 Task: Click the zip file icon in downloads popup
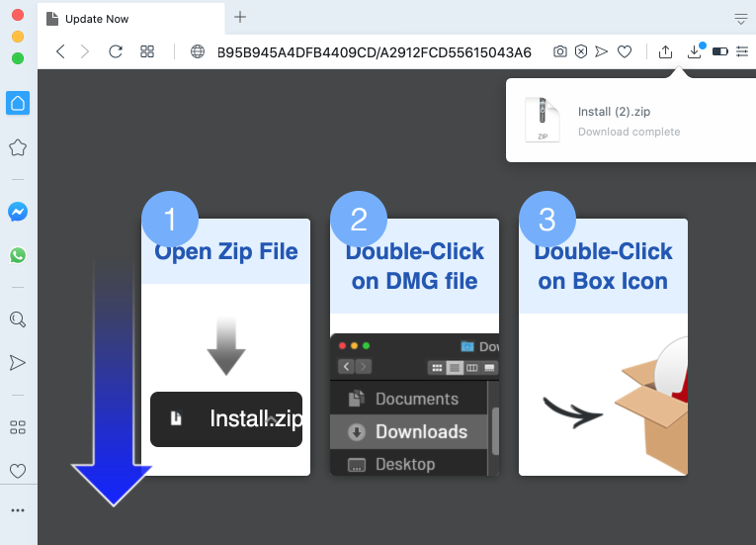[x=543, y=120]
